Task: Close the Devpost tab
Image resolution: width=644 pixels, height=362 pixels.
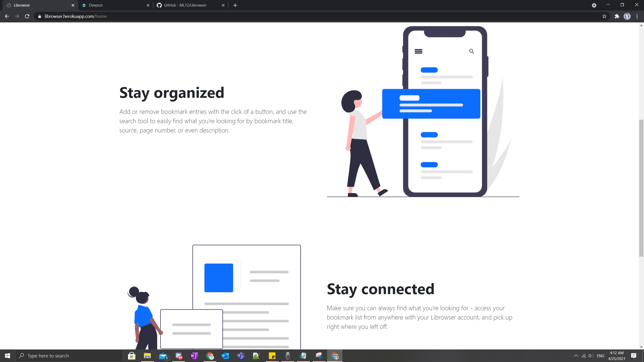Action: (x=148, y=5)
